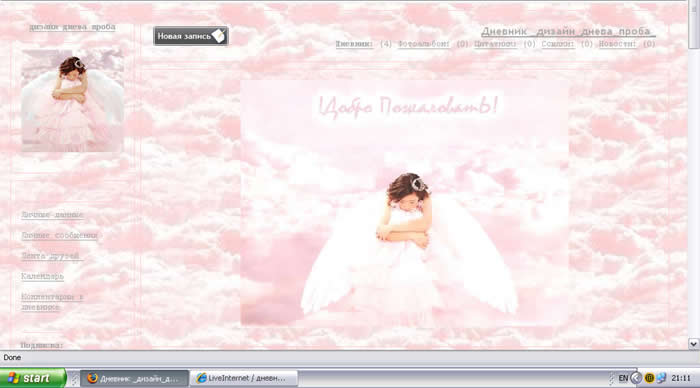Screen dimensions: 700x388
Task: Expand hidden tray icons with the chevron arrow
Action: 636,378
